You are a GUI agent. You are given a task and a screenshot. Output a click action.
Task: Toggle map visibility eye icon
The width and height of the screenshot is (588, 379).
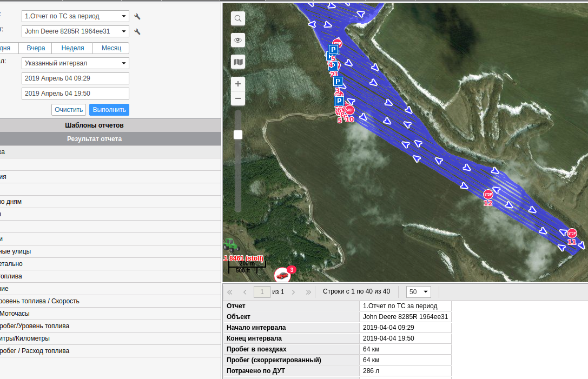(x=237, y=40)
